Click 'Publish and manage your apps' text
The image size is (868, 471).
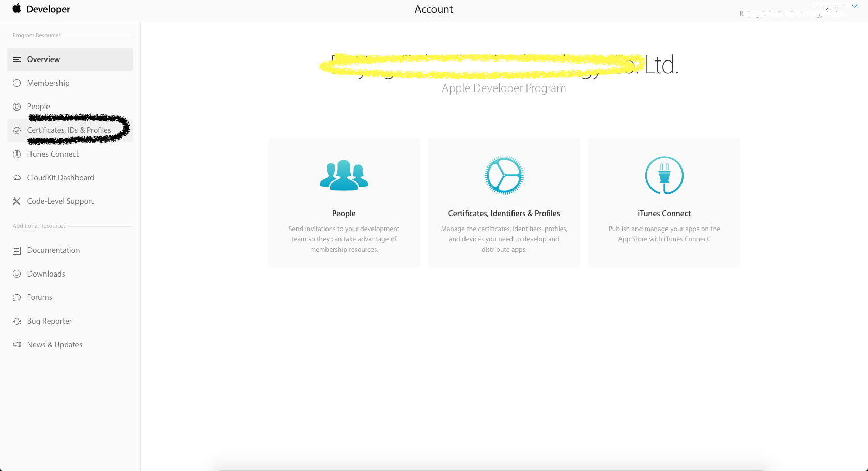pyautogui.click(x=664, y=234)
